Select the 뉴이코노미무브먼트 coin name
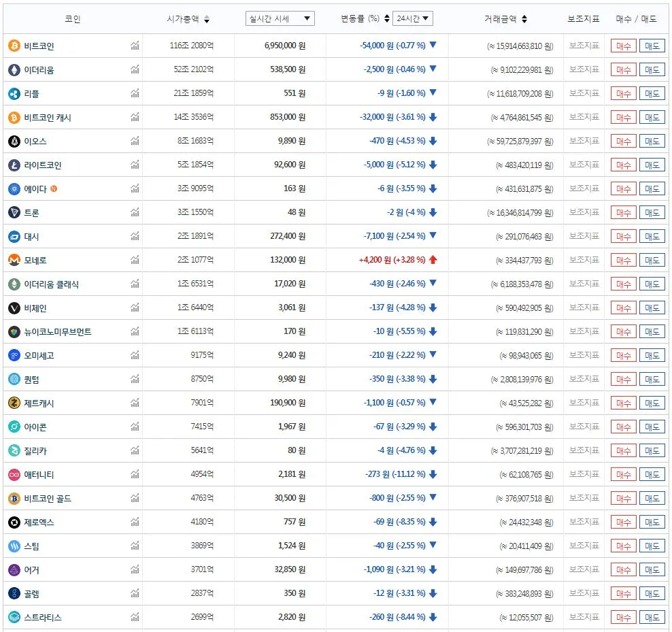The height and width of the screenshot is (632, 672). tap(58, 332)
